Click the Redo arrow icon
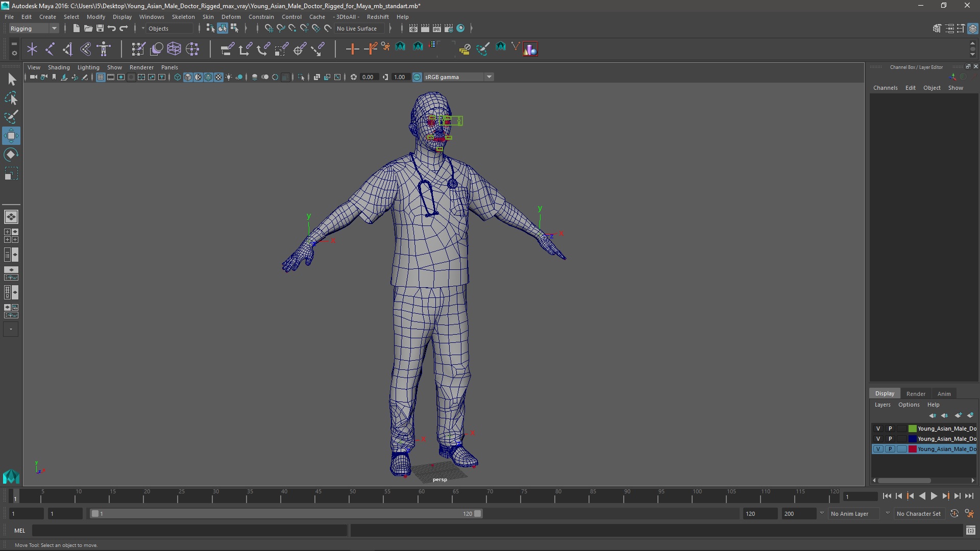 (x=124, y=29)
